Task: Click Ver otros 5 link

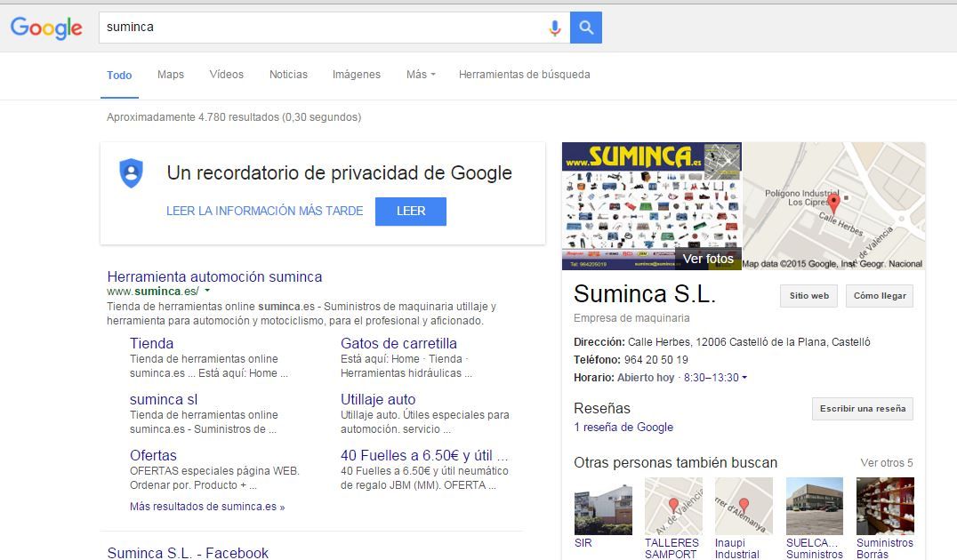Action: tap(886, 463)
